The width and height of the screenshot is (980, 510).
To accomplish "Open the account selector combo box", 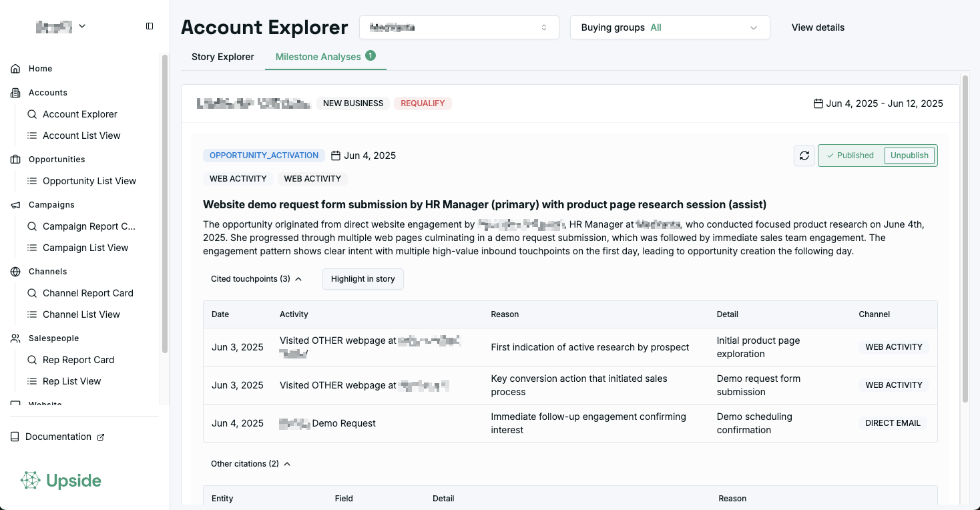I will [x=459, y=27].
